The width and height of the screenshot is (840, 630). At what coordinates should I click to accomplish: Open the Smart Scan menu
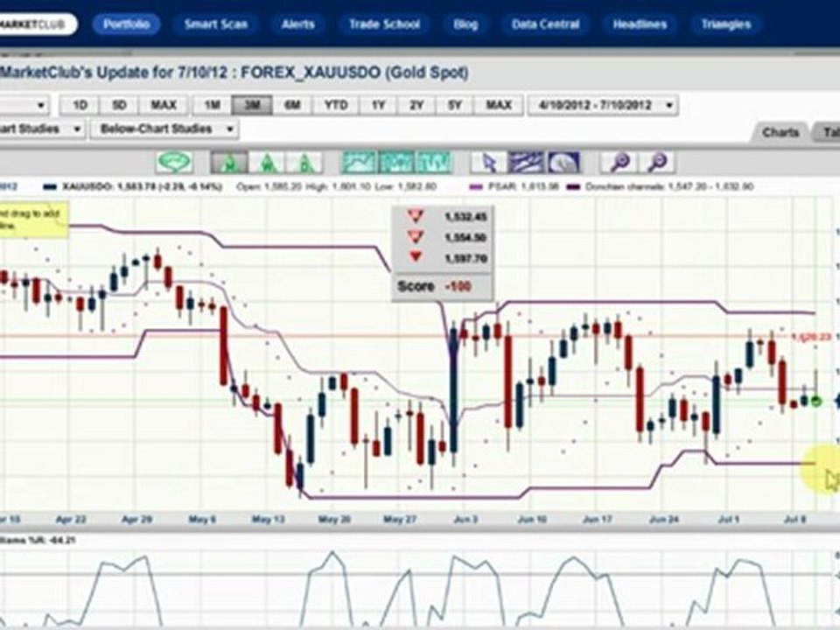tap(216, 24)
